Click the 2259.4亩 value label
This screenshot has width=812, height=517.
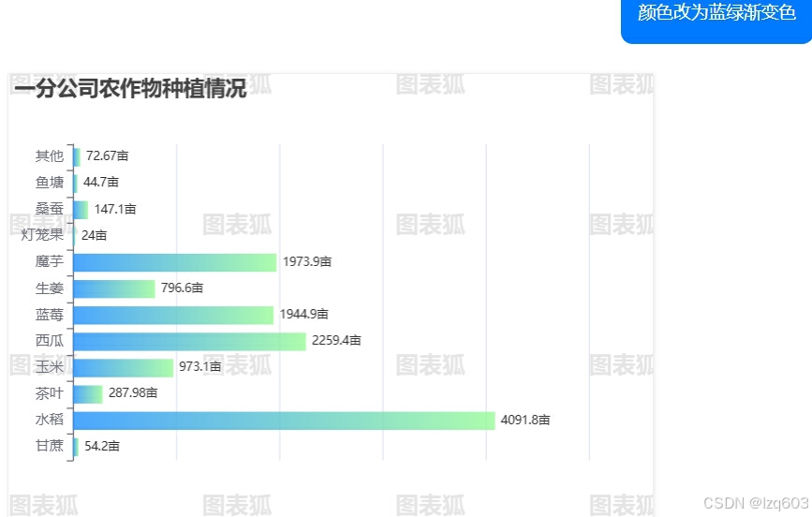(x=336, y=340)
